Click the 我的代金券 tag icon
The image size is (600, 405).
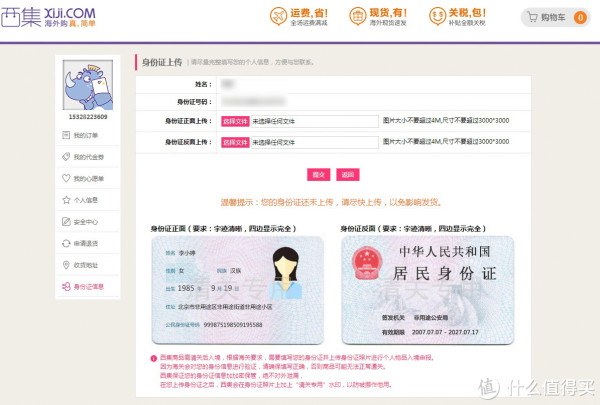coord(66,157)
